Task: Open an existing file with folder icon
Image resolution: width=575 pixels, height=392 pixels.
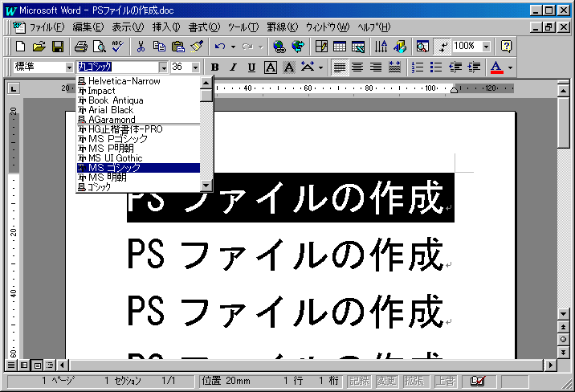Action: tap(39, 47)
